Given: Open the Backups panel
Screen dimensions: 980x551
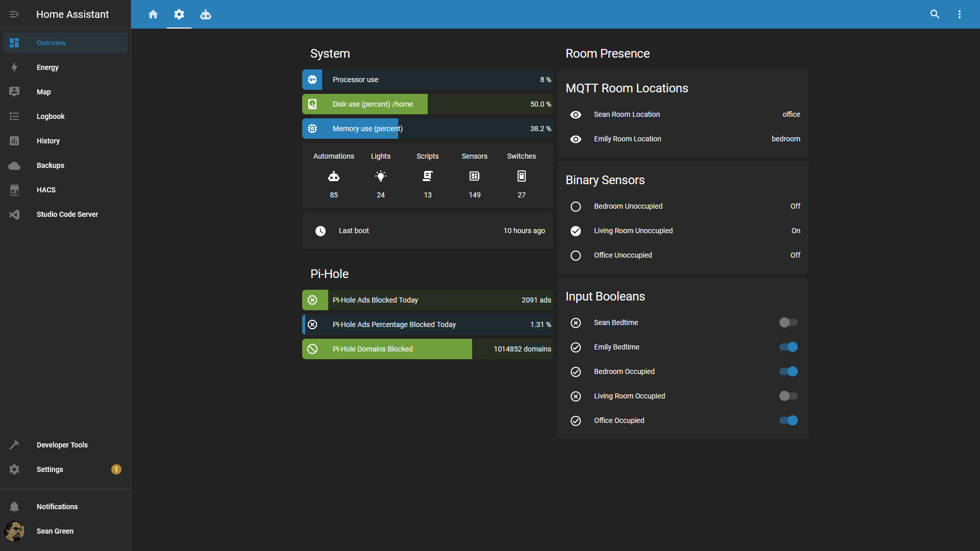Looking at the screenshot, I should pyautogui.click(x=65, y=165).
